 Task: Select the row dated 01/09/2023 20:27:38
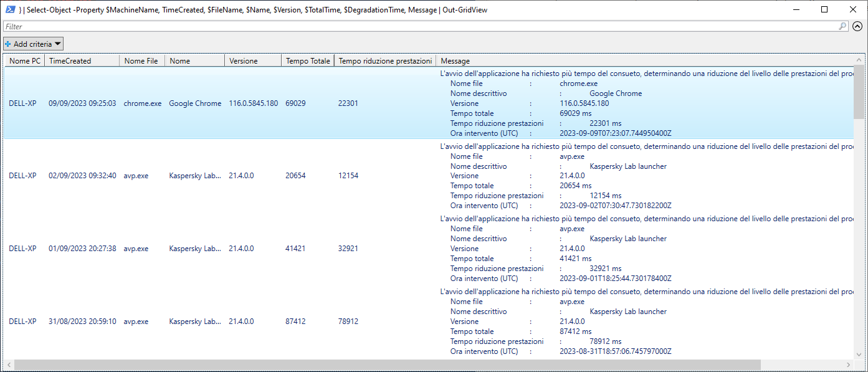click(x=429, y=249)
